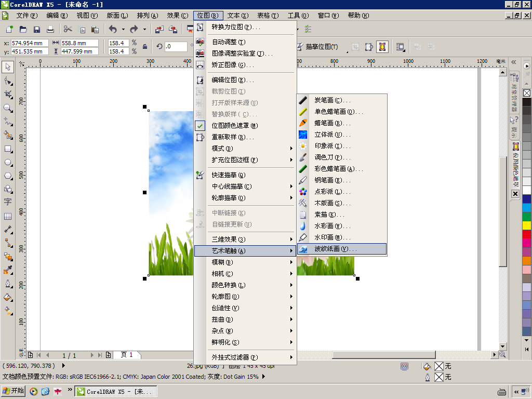Choose 转换为位图 menu item
Image resolution: width=532 pixels, height=399 pixels.
(x=245, y=27)
